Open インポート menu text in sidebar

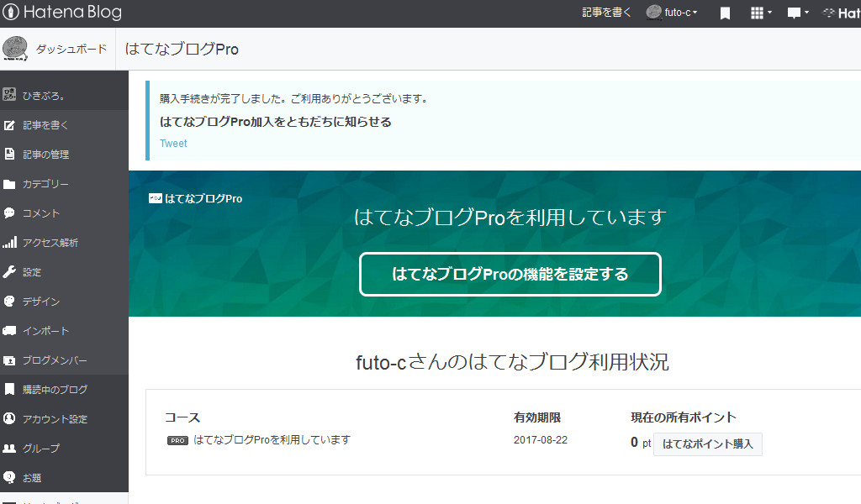(45, 331)
